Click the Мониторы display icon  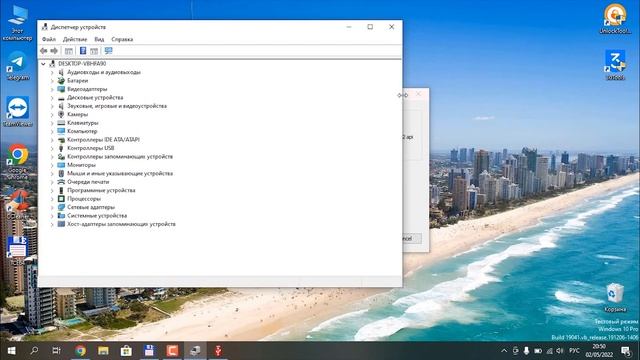point(61,165)
